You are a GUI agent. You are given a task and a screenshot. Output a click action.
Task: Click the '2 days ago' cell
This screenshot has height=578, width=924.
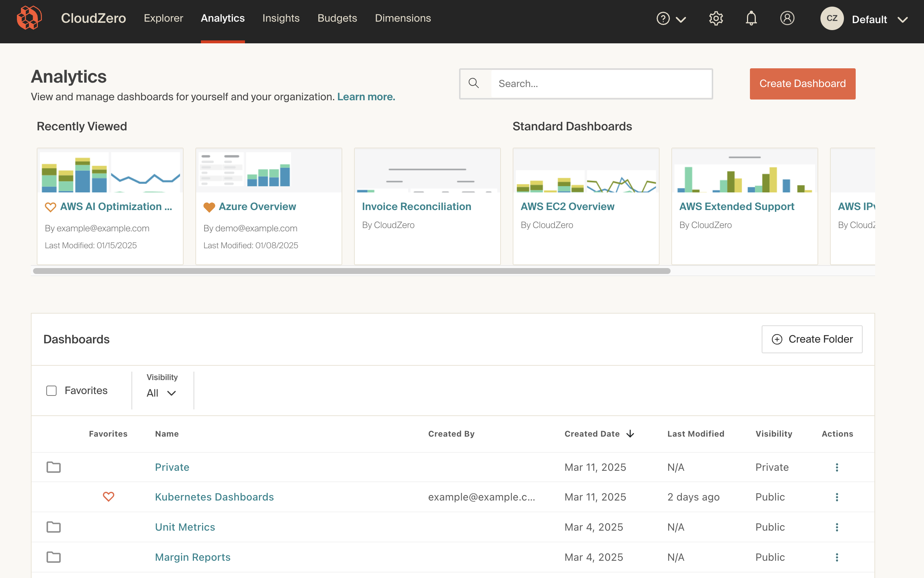[x=693, y=497]
